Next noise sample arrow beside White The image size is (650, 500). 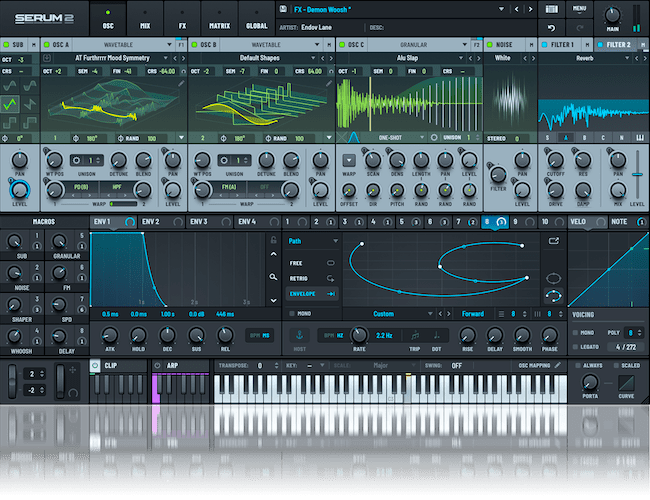pyautogui.click(x=533, y=58)
